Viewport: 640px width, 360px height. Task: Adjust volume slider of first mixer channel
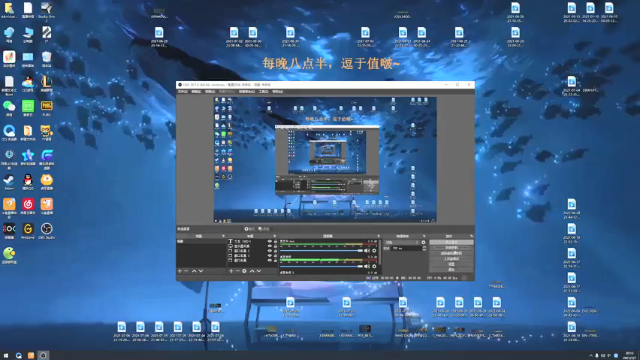coord(321,251)
